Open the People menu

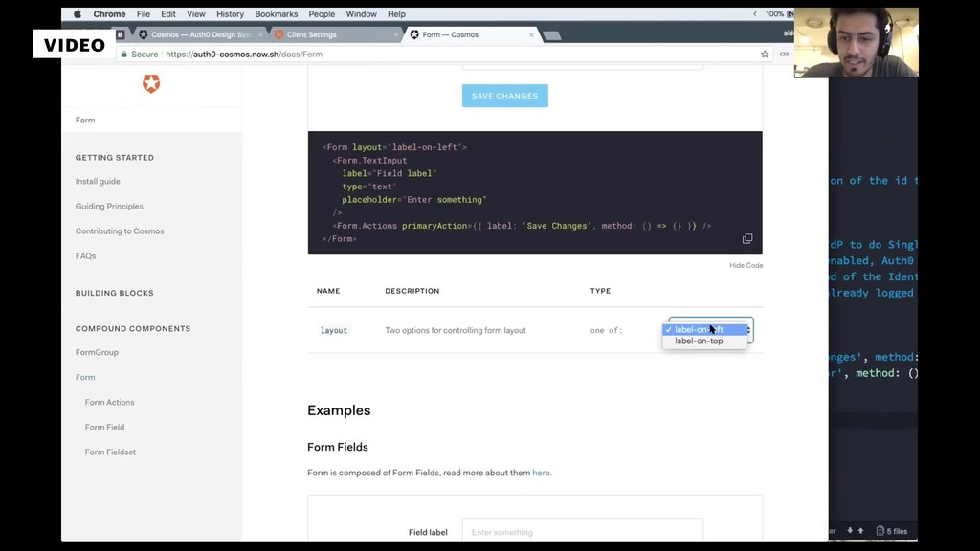click(322, 13)
